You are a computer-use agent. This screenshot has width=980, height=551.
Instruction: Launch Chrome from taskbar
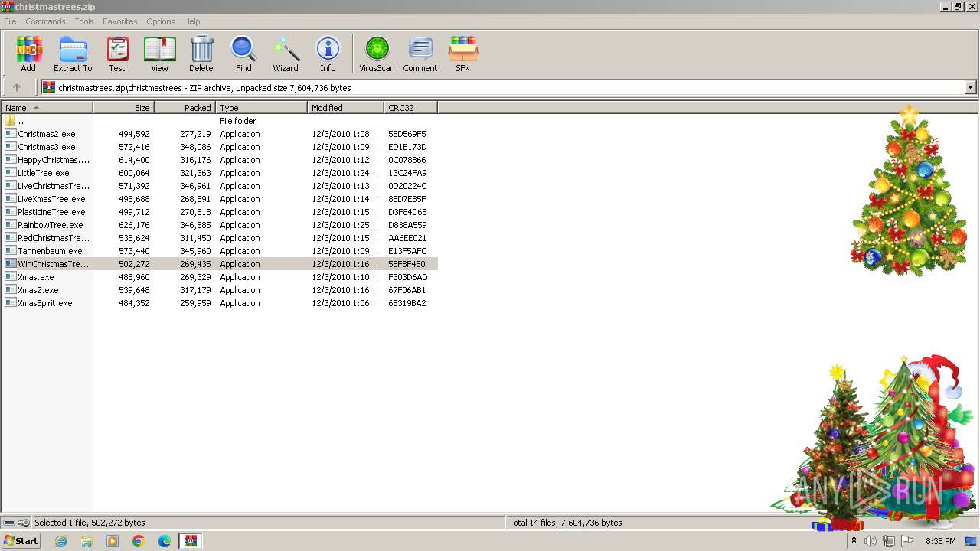(x=139, y=541)
